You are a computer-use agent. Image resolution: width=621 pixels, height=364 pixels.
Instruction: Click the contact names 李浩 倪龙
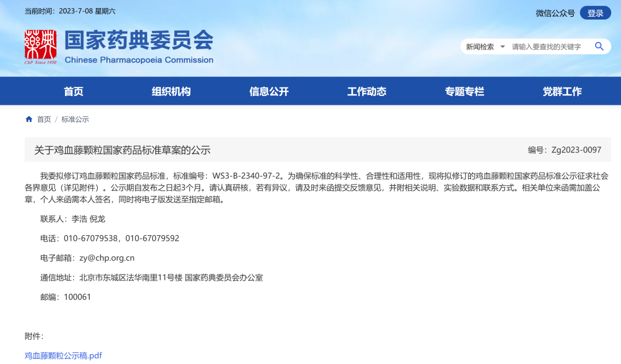pos(89,219)
